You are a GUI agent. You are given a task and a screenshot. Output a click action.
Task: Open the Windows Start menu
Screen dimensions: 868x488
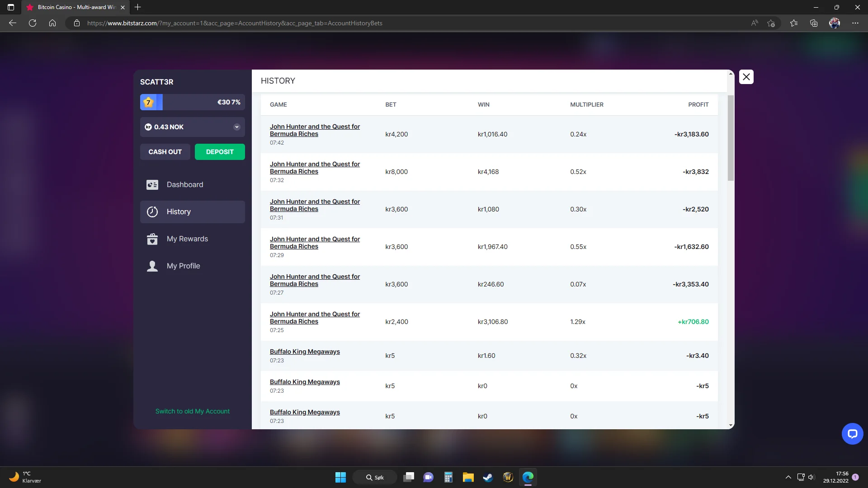click(340, 477)
